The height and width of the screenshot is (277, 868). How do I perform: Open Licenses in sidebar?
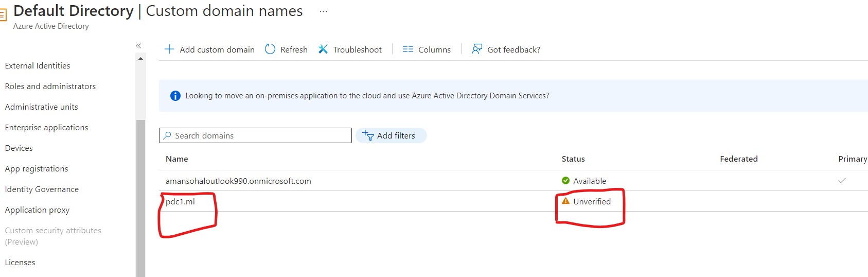pos(20,263)
